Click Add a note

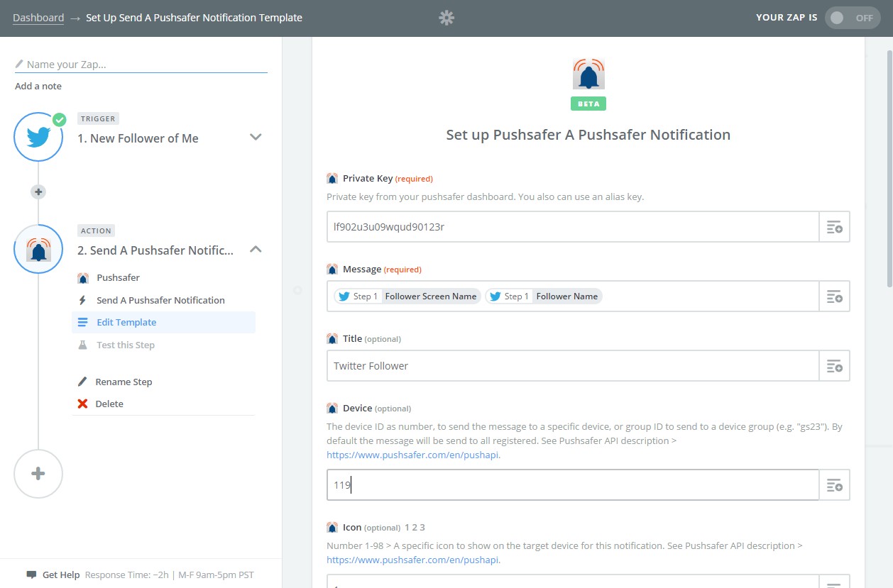coord(38,86)
